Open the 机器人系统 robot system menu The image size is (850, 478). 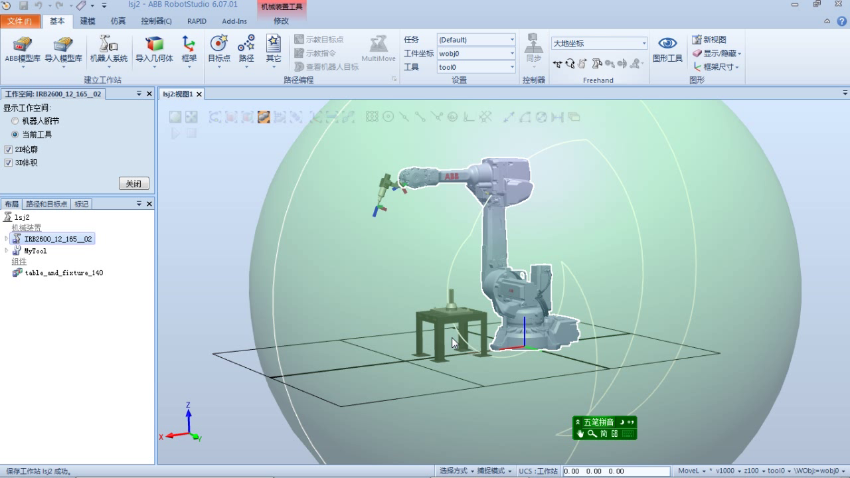[109, 49]
